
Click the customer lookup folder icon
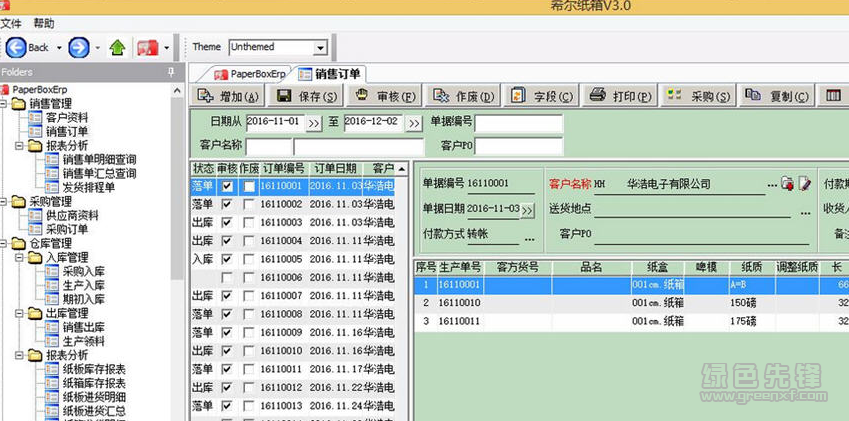(787, 184)
